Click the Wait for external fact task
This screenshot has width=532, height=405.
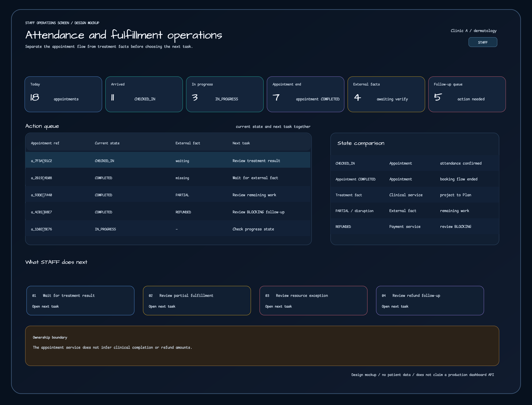[255, 178]
